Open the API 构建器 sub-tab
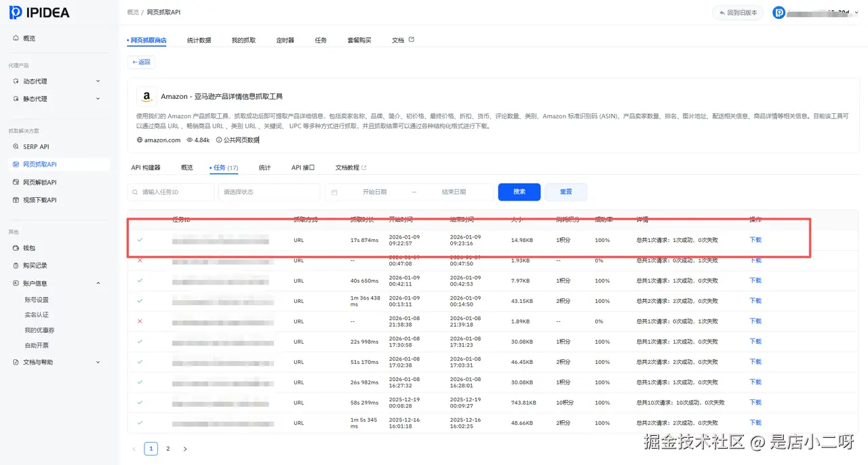 point(146,167)
